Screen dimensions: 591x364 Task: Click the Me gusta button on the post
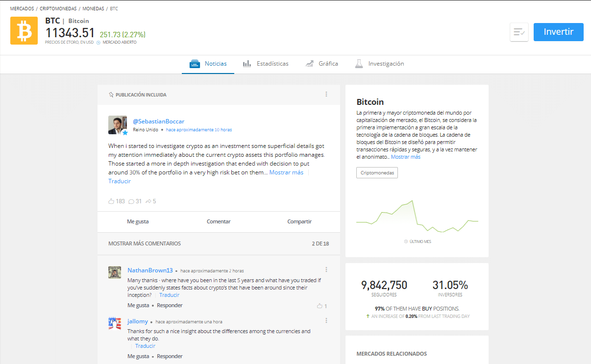138,221
